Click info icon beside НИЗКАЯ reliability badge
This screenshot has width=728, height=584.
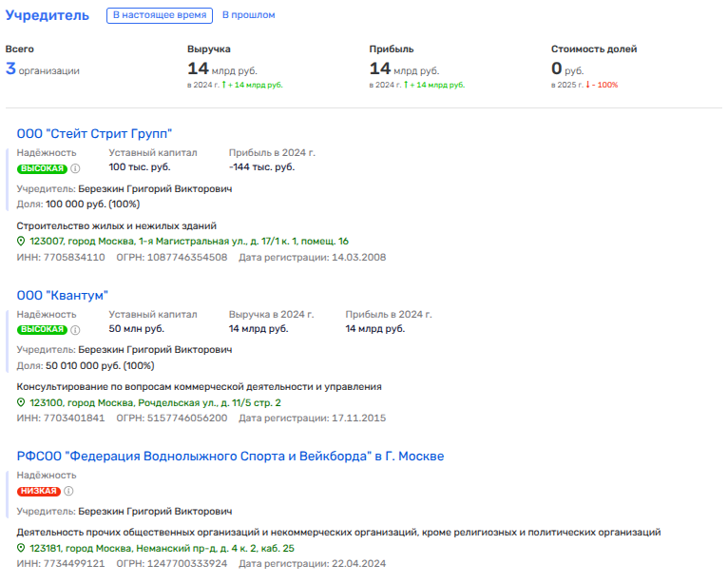pos(69,492)
